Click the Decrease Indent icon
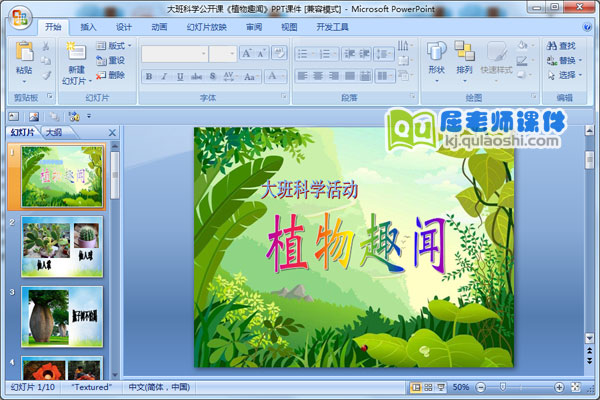This screenshot has height=400, width=600. 349,54
